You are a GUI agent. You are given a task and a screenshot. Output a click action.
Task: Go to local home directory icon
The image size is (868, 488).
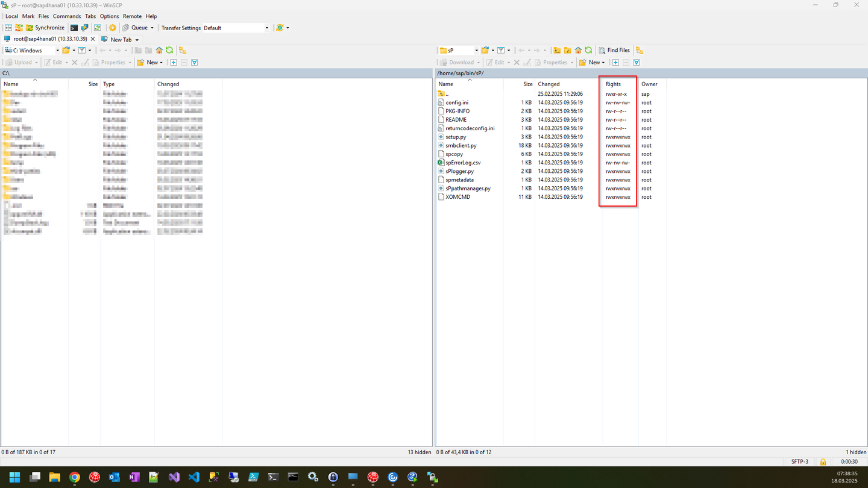[159, 51]
